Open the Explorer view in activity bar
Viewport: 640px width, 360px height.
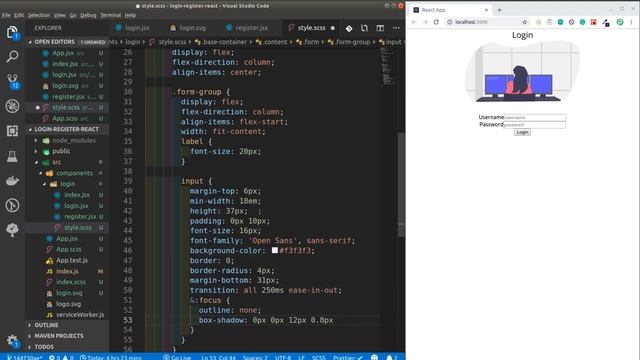(12, 32)
